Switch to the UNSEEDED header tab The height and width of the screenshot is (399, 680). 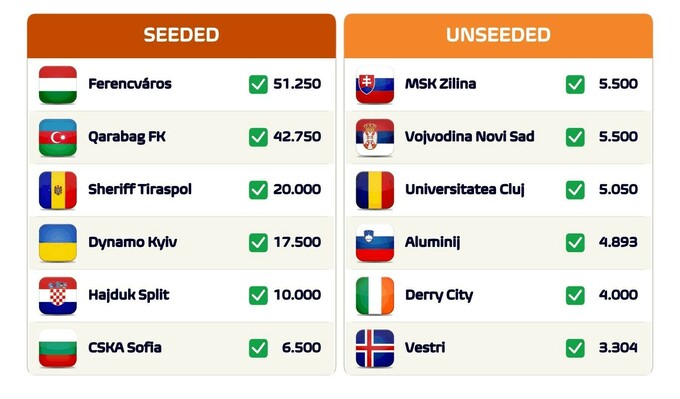[498, 36]
